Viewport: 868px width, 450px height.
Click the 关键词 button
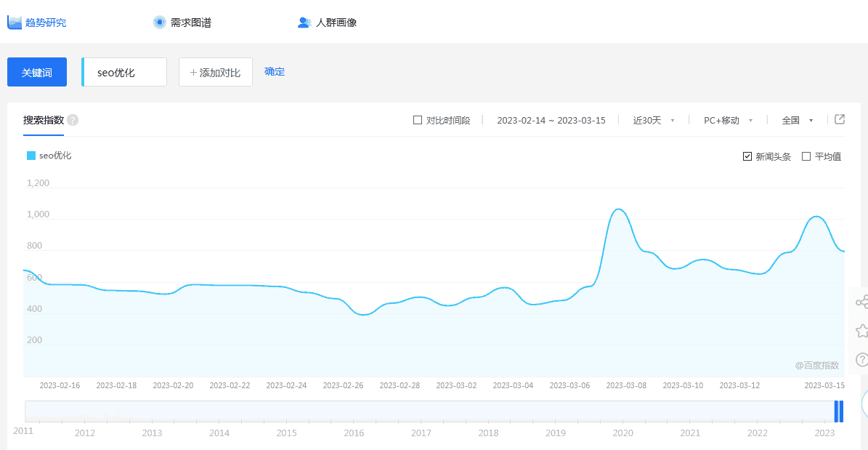(36, 71)
